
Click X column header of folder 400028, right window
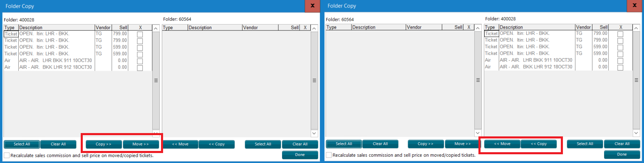pos(620,27)
